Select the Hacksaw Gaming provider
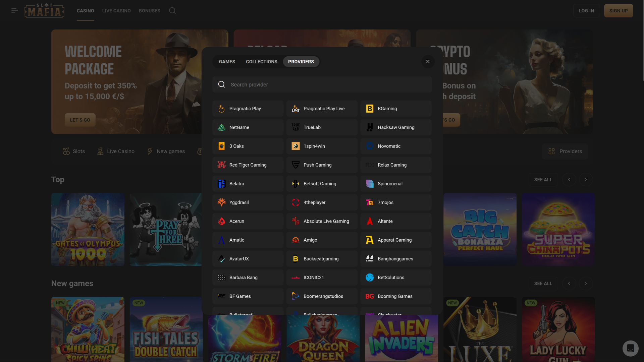Screen dimensions: 644x362 [396, 127]
